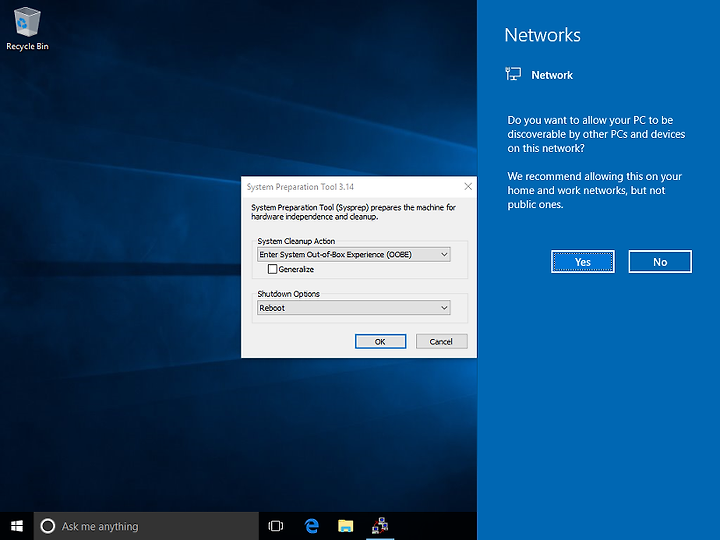Click the 'Shutdown Options' group label

pos(288,294)
